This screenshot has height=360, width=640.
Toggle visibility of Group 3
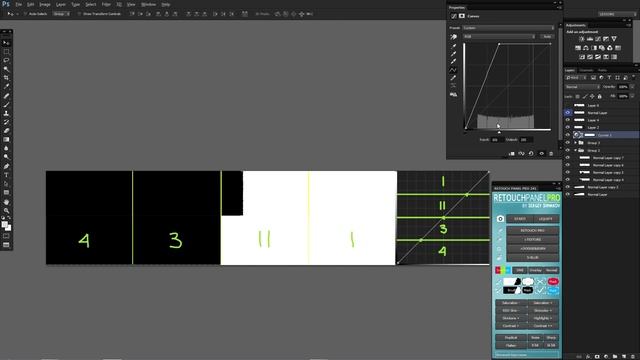pos(567,143)
